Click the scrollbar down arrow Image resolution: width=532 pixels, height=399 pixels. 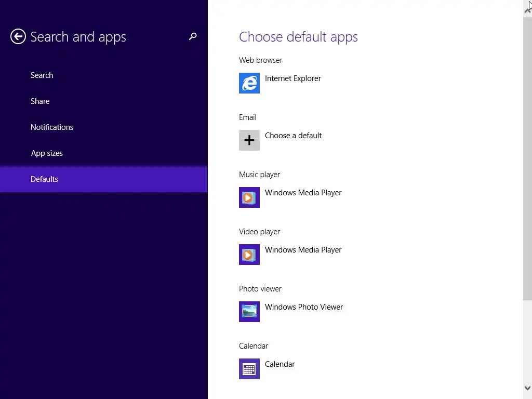pos(527,388)
